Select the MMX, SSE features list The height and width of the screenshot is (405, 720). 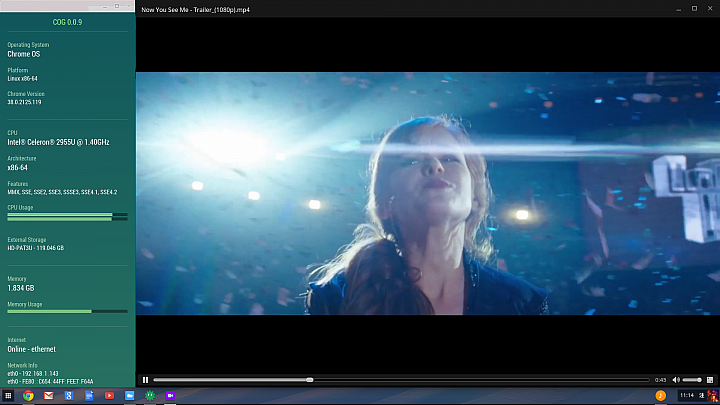[x=62, y=192]
